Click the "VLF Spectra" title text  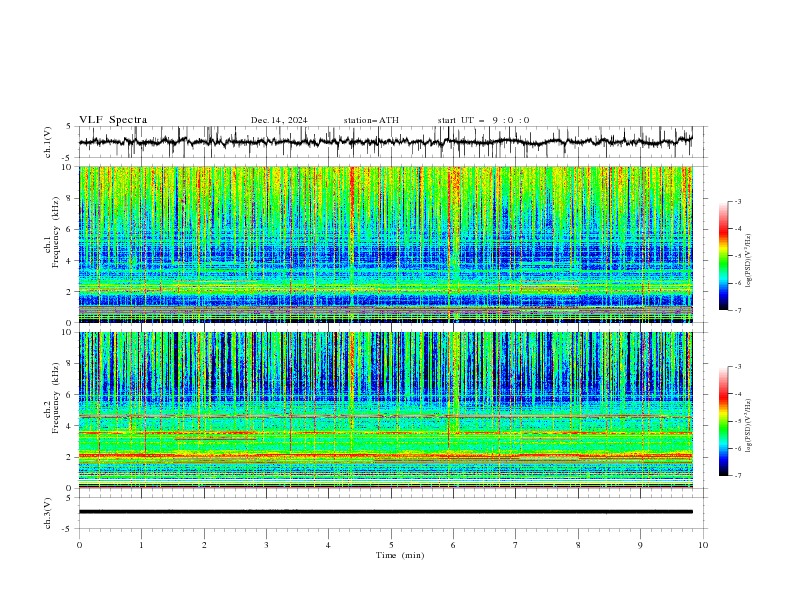tap(113, 120)
